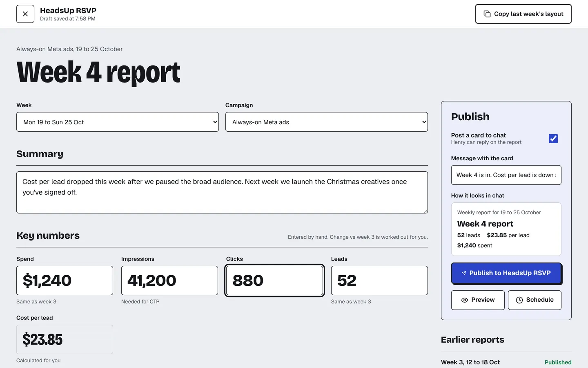Edit the Summary text area
Image resolution: width=588 pixels, height=368 pixels.
tap(222, 192)
